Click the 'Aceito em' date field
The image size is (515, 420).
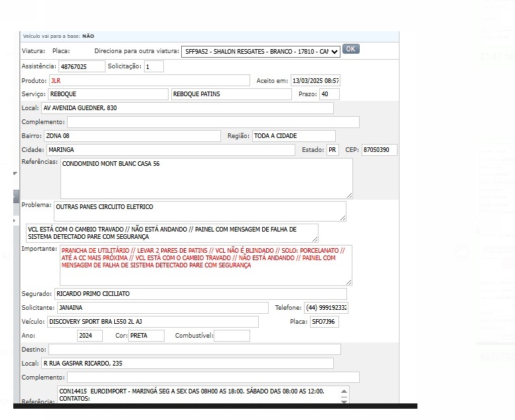click(x=315, y=80)
